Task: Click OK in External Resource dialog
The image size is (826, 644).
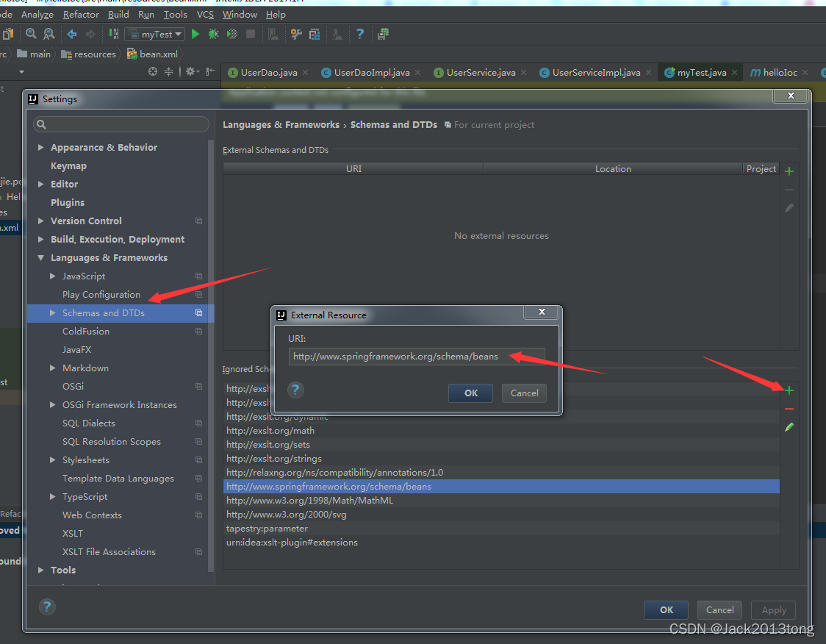Action: pos(470,393)
